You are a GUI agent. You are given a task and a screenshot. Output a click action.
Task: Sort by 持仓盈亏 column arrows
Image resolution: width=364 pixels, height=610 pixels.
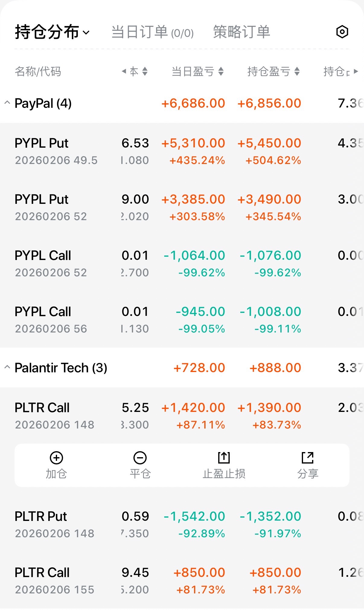click(x=297, y=72)
